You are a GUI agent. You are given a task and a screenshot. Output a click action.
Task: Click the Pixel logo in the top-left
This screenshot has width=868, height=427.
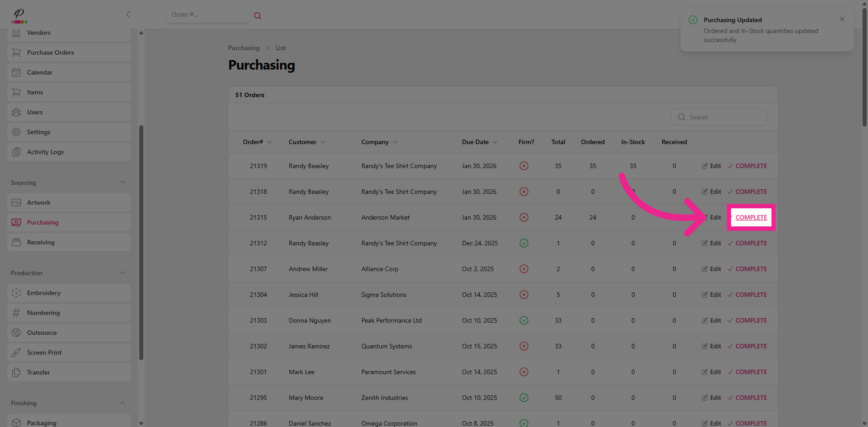click(x=19, y=15)
